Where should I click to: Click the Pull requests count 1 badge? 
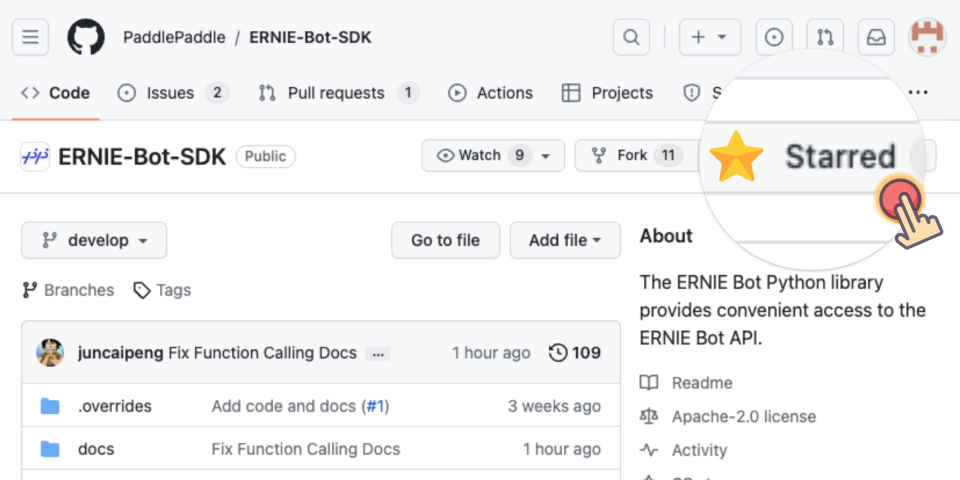pyautogui.click(x=408, y=93)
